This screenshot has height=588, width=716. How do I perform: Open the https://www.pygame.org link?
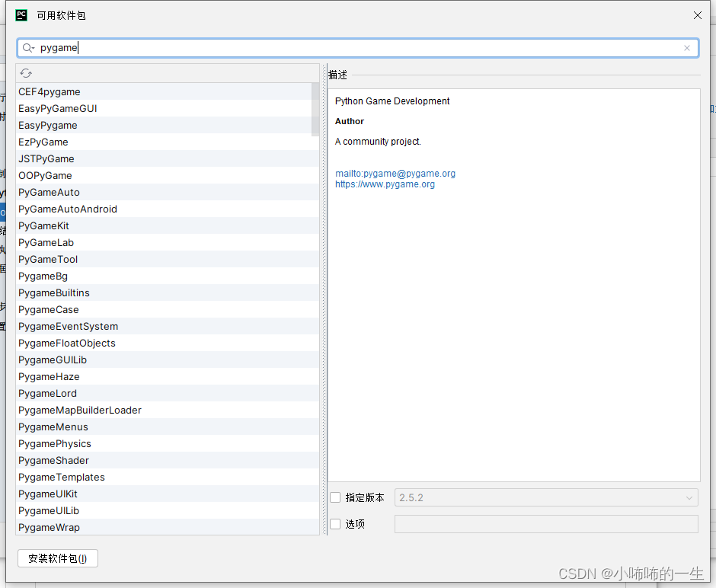click(385, 184)
